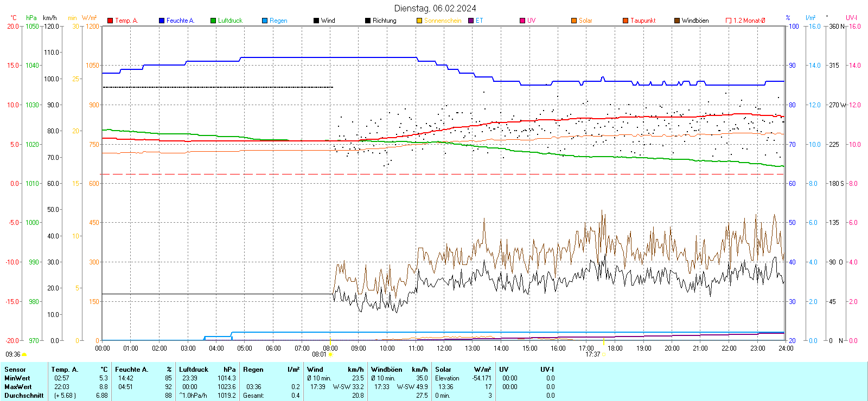Screen dimensions: 868x401
Task: Click the black Richtung legend square
Action: tap(368, 21)
